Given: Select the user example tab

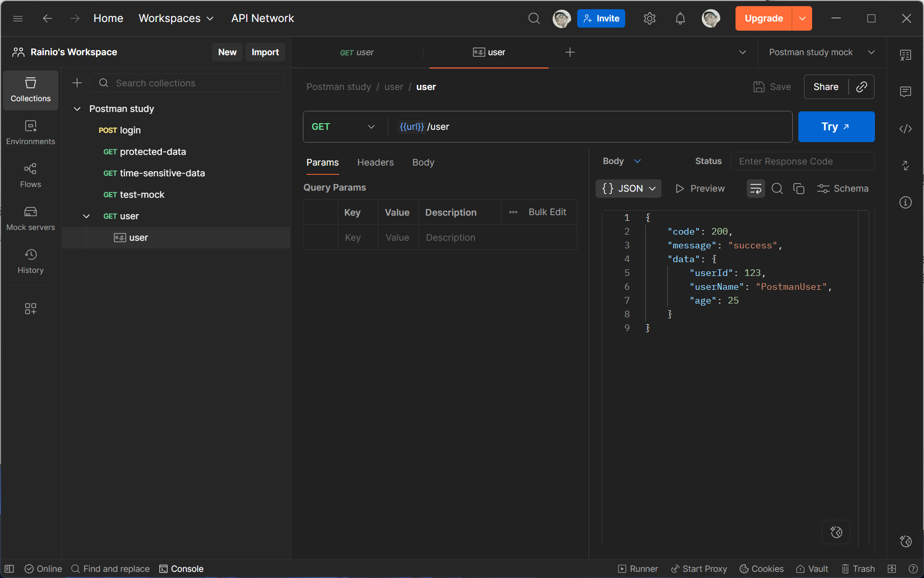Looking at the screenshot, I should click(x=489, y=52).
